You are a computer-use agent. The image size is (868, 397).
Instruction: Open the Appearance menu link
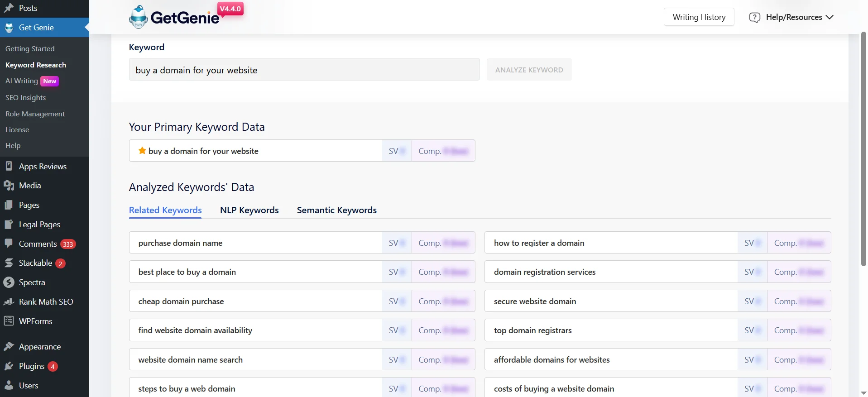(40, 347)
